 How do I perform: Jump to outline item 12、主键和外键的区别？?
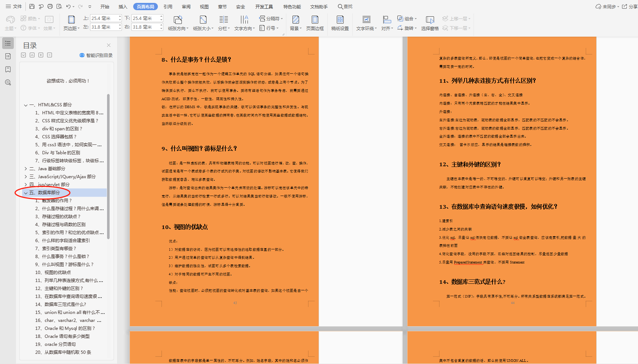59,288
